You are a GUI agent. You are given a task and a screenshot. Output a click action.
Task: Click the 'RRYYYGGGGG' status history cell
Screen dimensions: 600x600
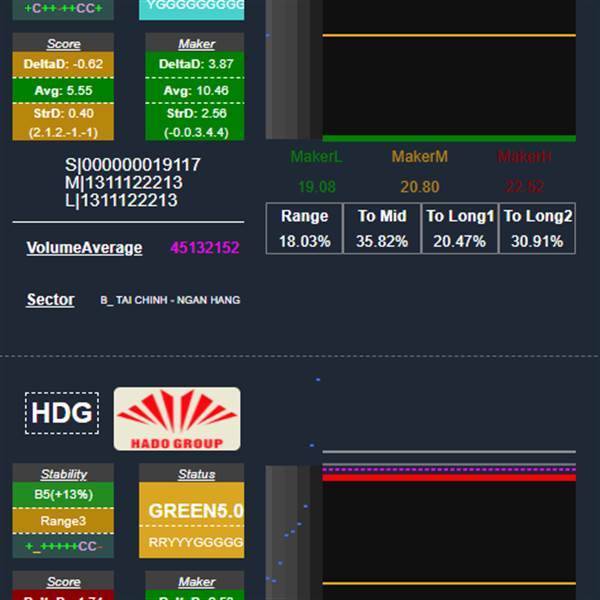pyautogui.click(x=192, y=542)
